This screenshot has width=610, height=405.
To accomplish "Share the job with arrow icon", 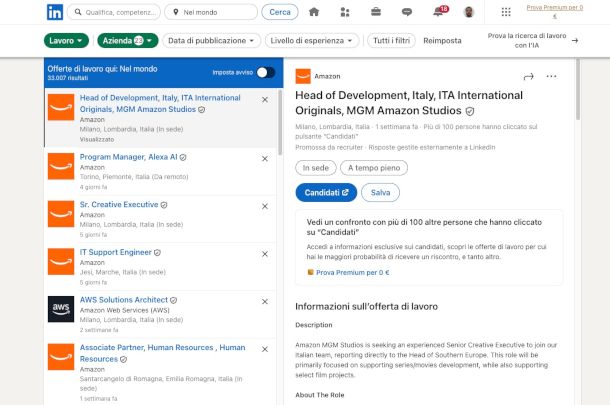I will pyautogui.click(x=528, y=77).
